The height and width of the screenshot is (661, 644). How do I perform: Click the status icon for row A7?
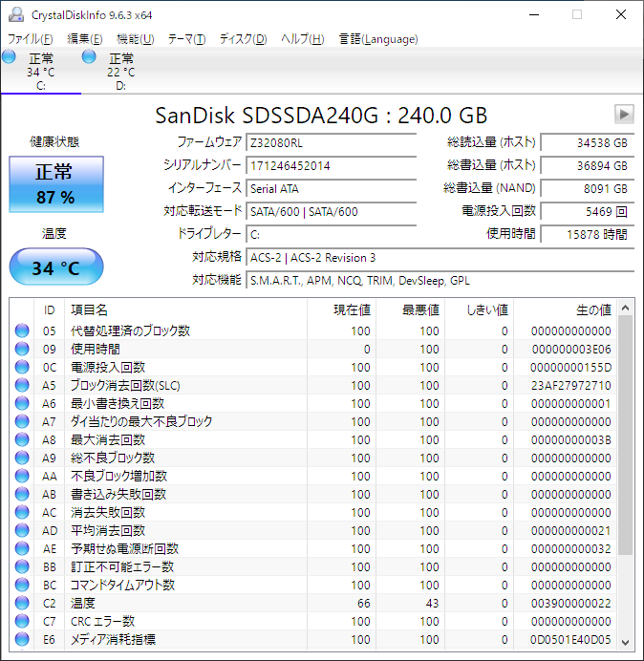(x=22, y=421)
